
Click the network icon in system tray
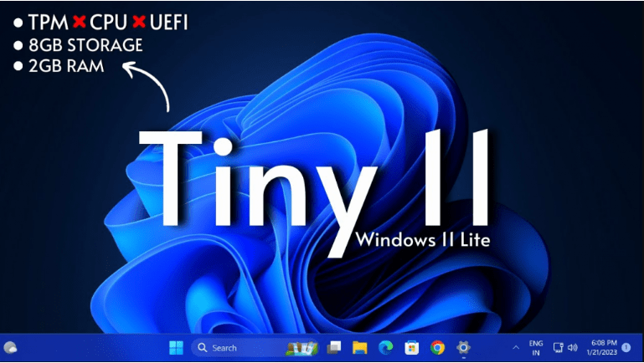(558, 348)
